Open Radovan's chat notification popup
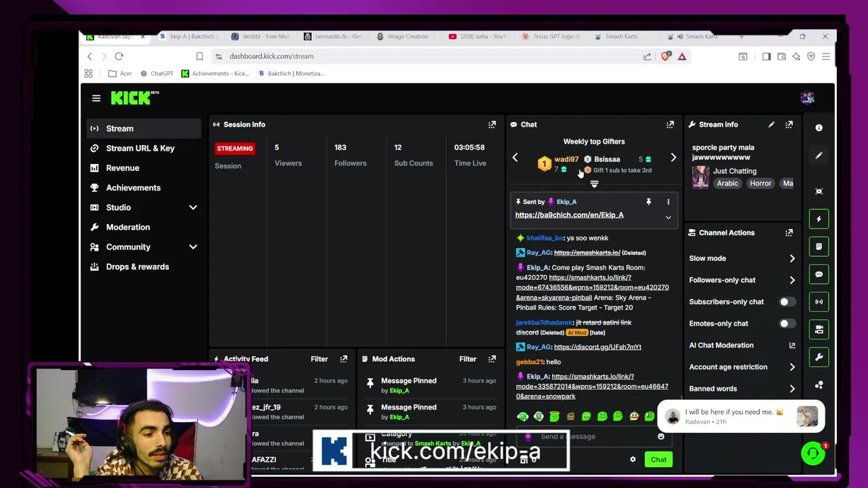 (741, 416)
